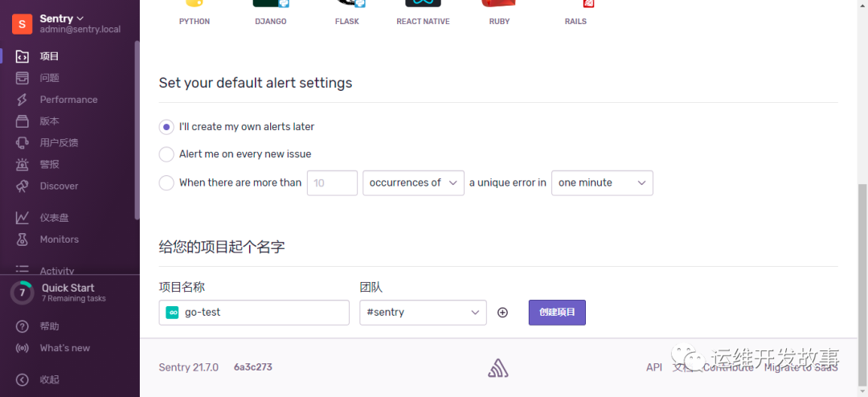This screenshot has height=397, width=868.
Task: Click the 创建项目 create project button
Action: click(x=557, y=313)
